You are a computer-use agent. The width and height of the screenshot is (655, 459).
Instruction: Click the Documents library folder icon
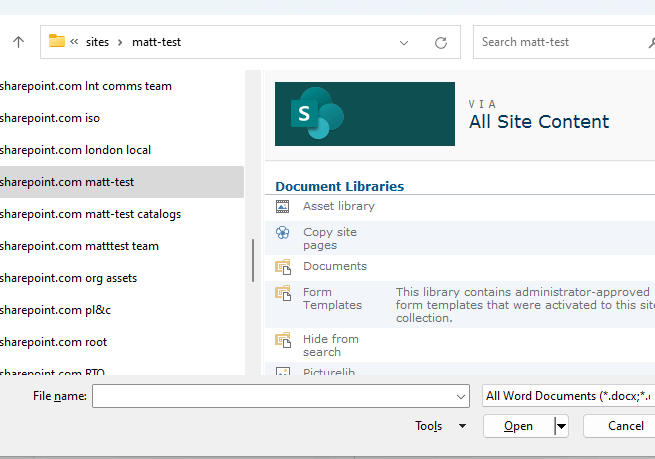tap(283, 267)
